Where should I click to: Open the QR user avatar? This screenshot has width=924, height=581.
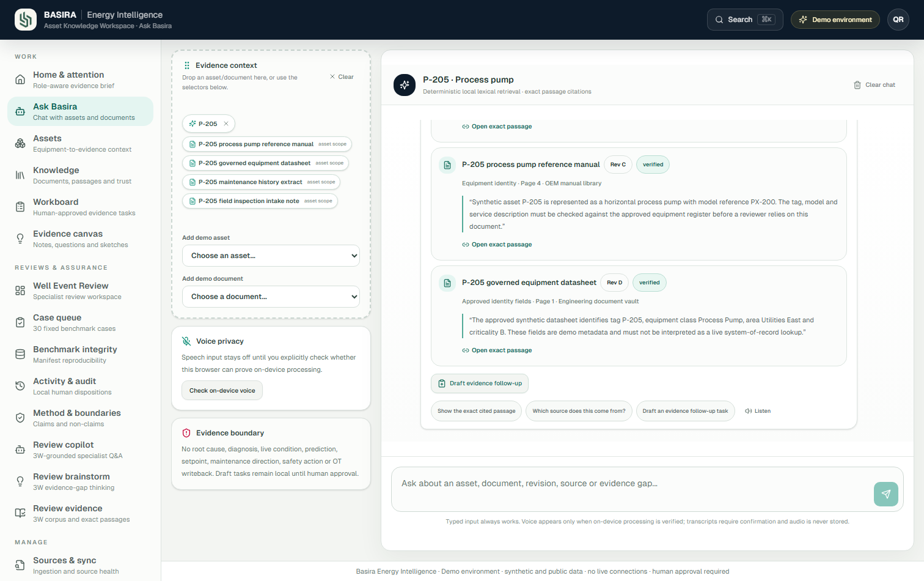point(898,20)
